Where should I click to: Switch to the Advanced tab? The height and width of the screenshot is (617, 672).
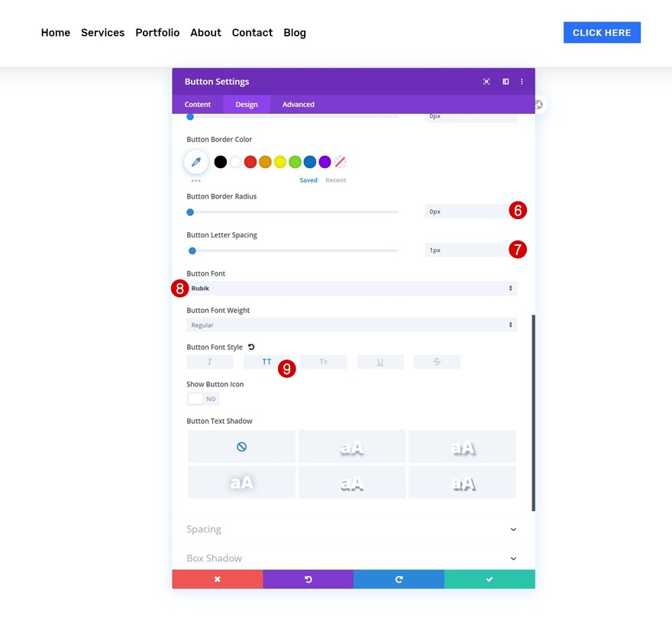coord(299,105)
